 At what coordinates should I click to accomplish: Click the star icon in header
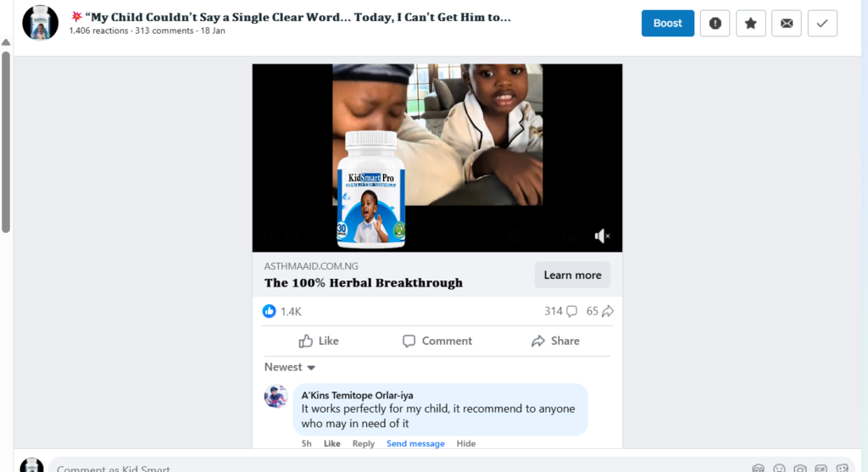pos(750,24)
